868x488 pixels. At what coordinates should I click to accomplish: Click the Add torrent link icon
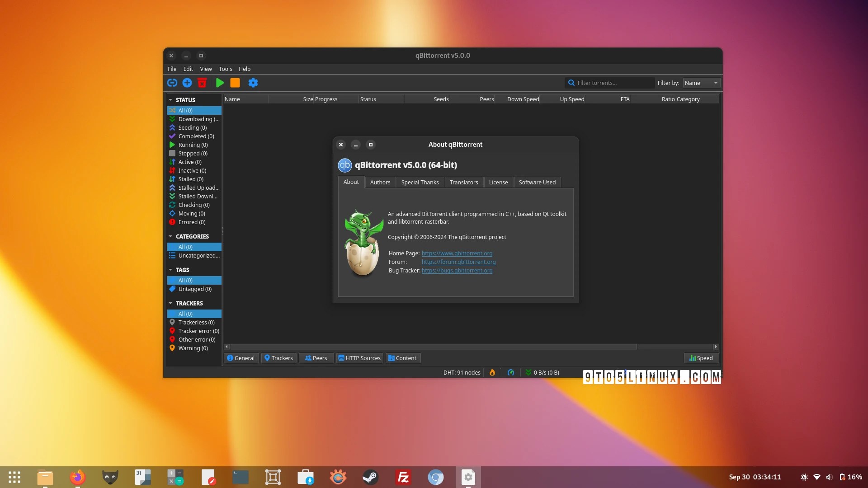tap(172, 83)
